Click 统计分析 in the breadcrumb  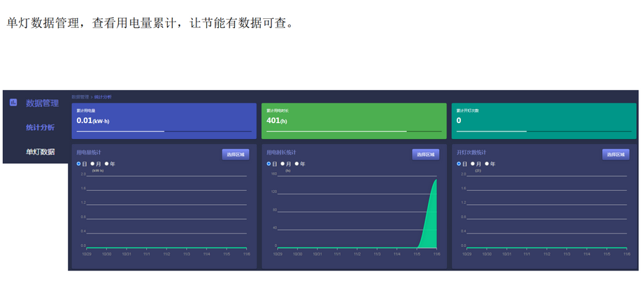pyautogui.click(x=103, y=97)
